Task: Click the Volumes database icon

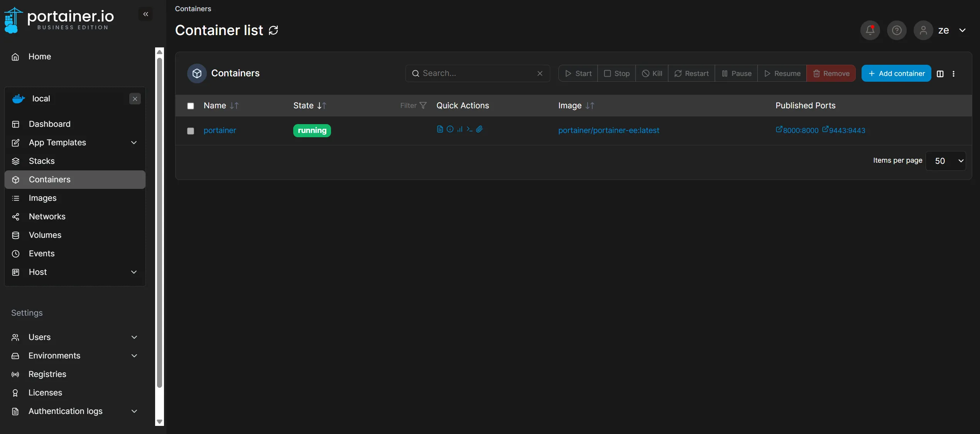Action: [15, 235]
